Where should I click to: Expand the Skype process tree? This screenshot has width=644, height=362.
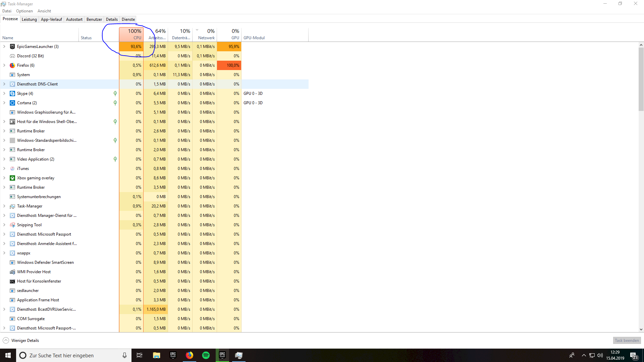4,93
